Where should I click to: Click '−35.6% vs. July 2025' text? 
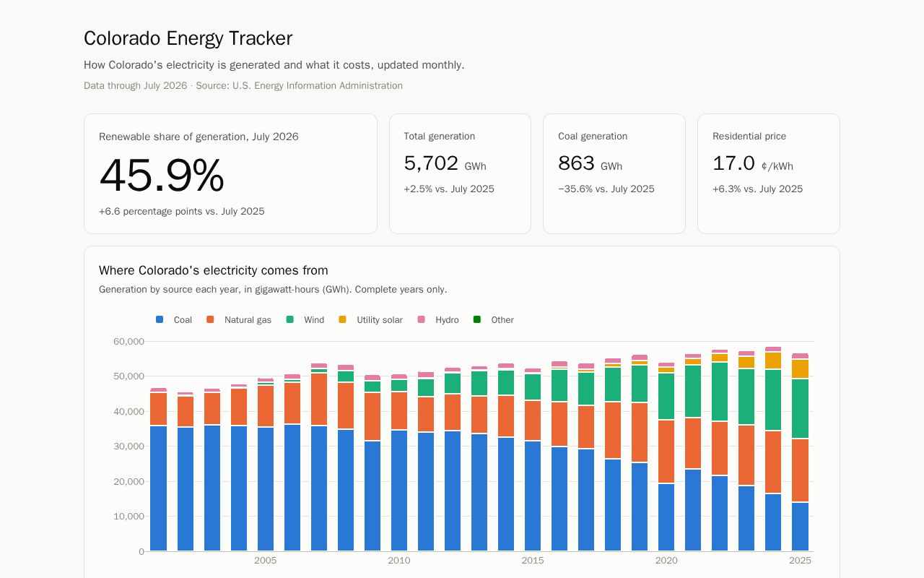pos(606,189)
